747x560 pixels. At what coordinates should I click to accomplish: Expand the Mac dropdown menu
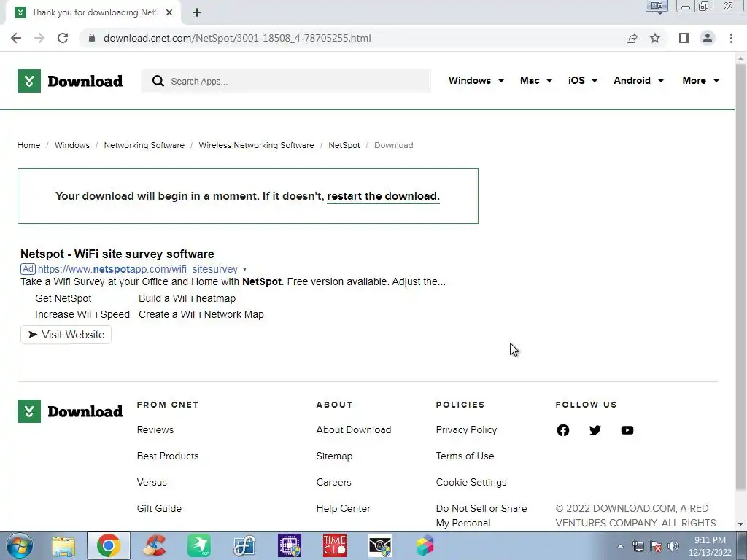[536, 80]
